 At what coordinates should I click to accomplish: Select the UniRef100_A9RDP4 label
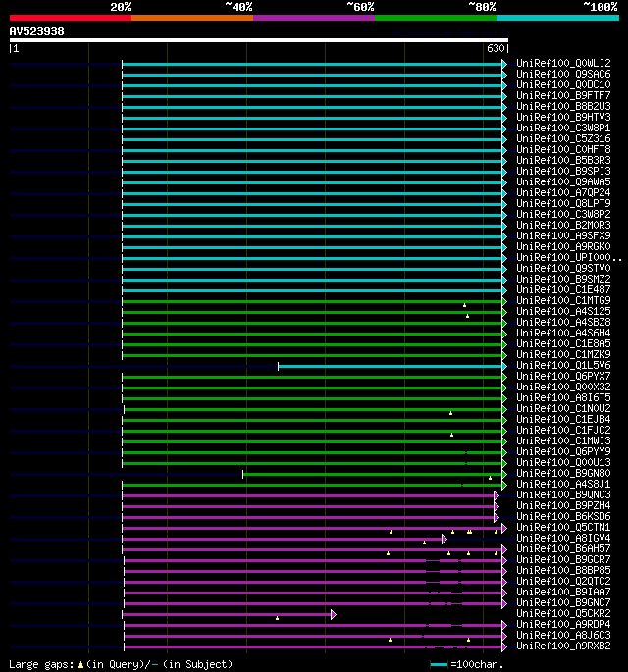click(563, 625)
